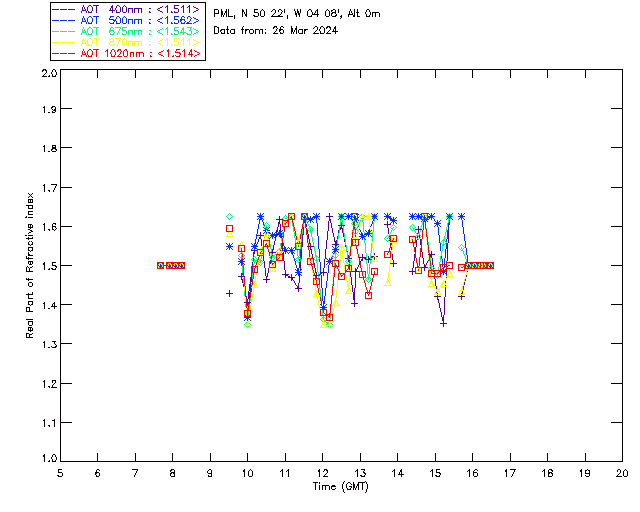Screen dimensions: 640x512
Task: Click the 2.0 tick label on y-axis
Action: [x=47, y=74]
